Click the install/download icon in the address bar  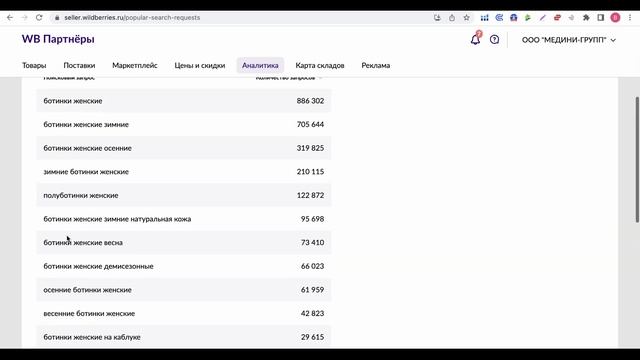click(x=437, y=18)
